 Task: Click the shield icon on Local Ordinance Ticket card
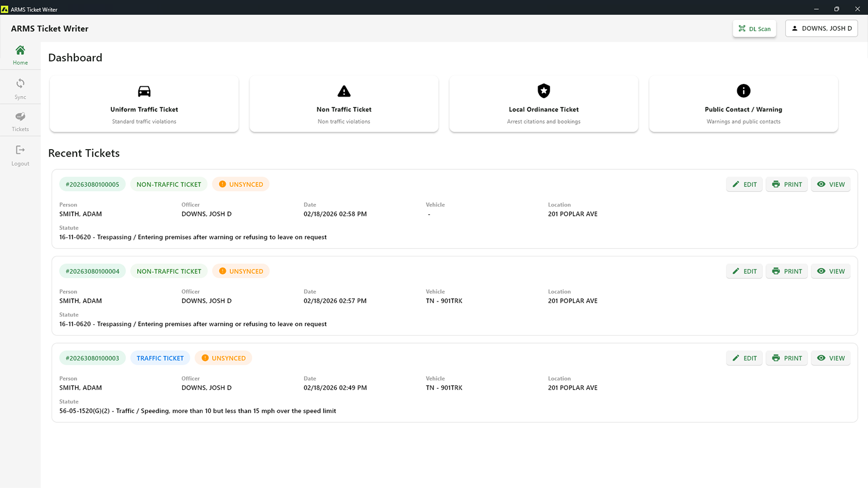pyautogui.click(x=543, y=91)
